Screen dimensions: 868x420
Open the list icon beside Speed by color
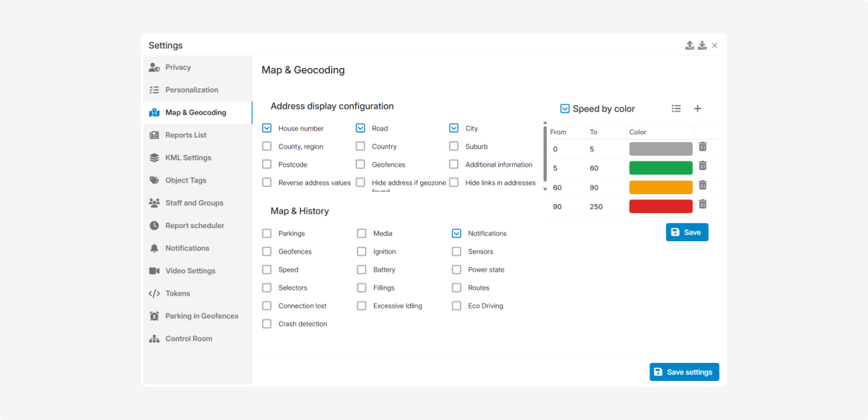tap(676, 109)
